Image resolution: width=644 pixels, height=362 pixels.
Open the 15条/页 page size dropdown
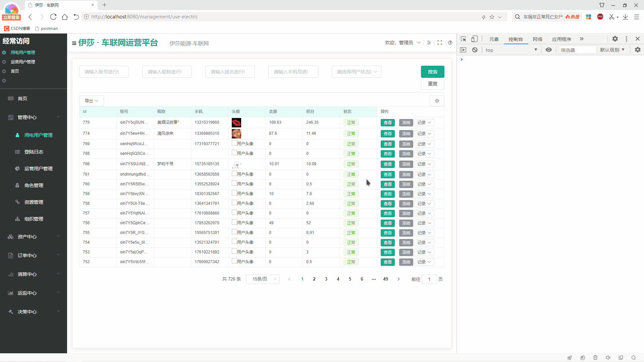[x=262, y=279]
